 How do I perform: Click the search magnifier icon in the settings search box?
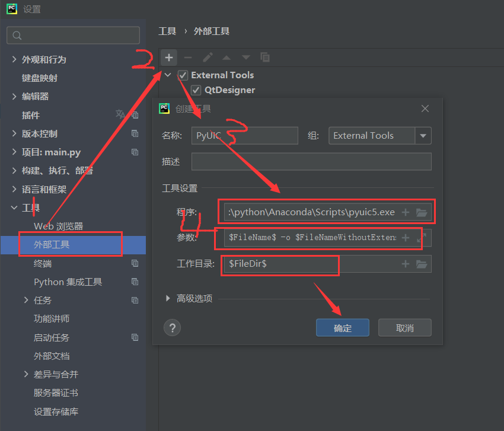[17, 36]
